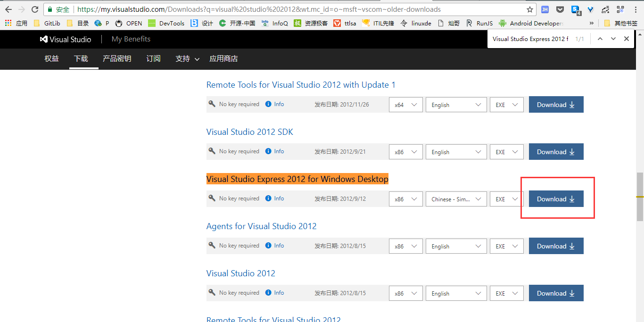Open Info for Visual Studio 2012 SDK
This screenshot has width=644, height=322.
275,151
